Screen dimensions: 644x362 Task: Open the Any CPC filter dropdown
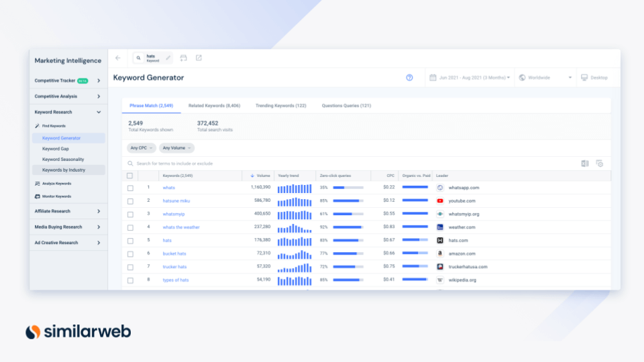(142, 147)
